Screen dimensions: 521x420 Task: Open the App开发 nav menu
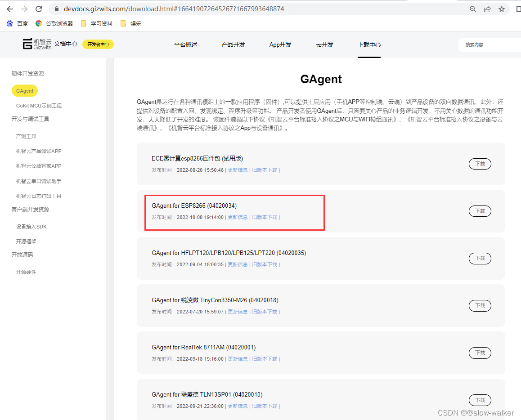pyautogui.click(x=280, y=45)
